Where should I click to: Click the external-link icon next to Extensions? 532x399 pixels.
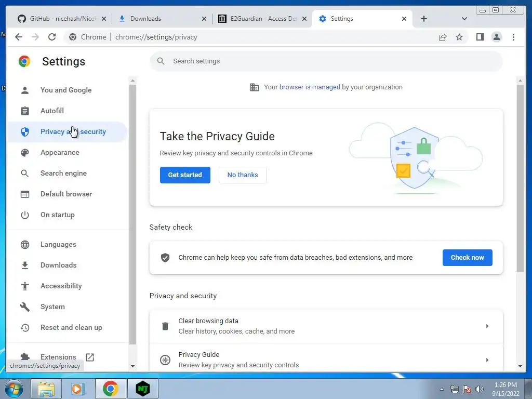point(90,357)
